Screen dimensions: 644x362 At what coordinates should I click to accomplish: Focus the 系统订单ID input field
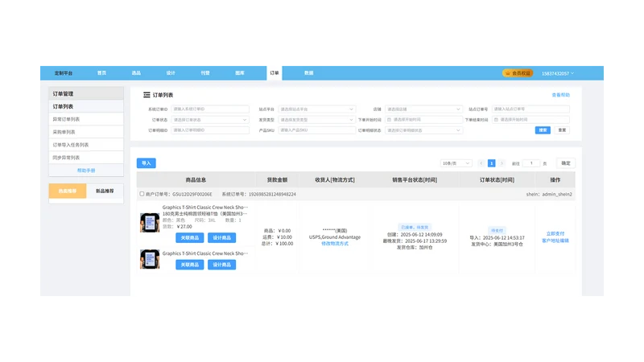point(210,109)
